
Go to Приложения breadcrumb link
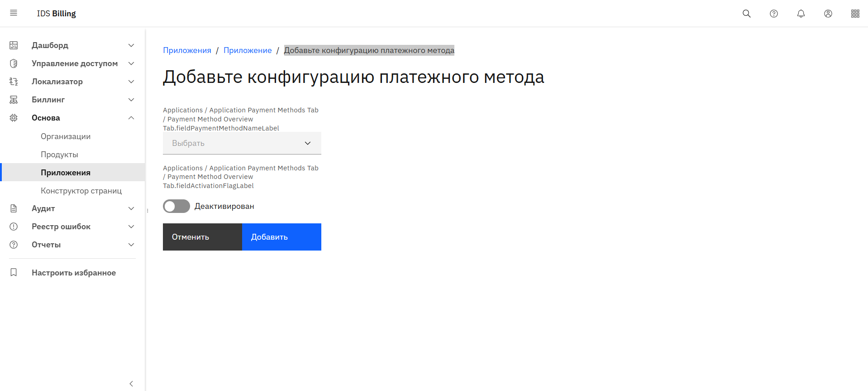[187, 50]
